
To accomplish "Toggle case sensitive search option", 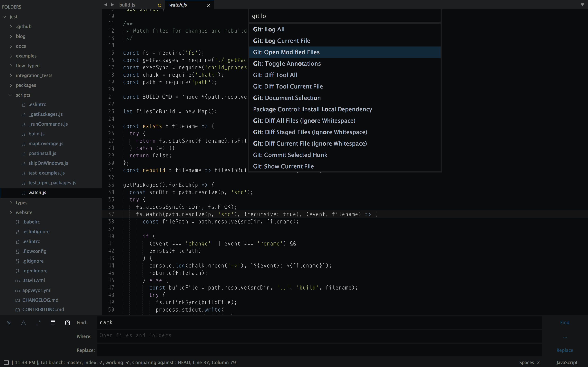I will tap(23, 323).
